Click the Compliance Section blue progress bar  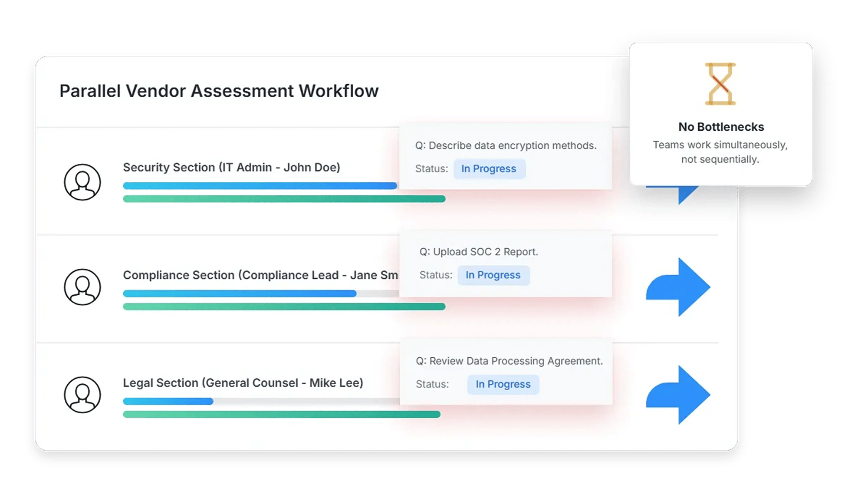(x=240, y=293)
